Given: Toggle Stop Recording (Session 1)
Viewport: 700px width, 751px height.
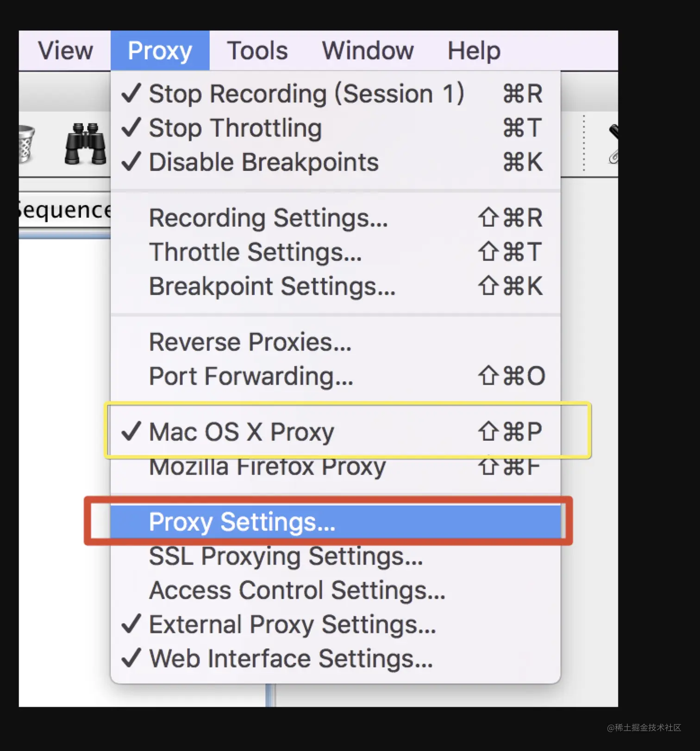Looking at the screenshot, I should click(x=306, y=94).
